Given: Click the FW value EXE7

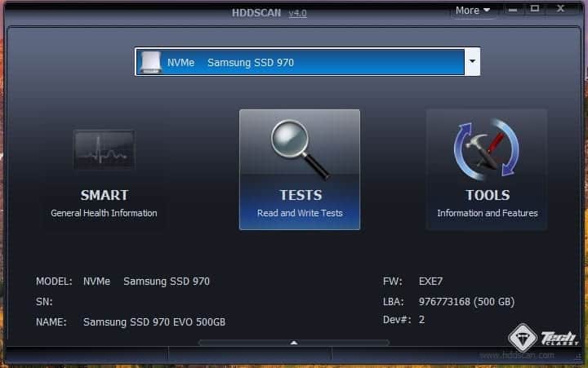Looking at the screenshot, I should point(430,282).
